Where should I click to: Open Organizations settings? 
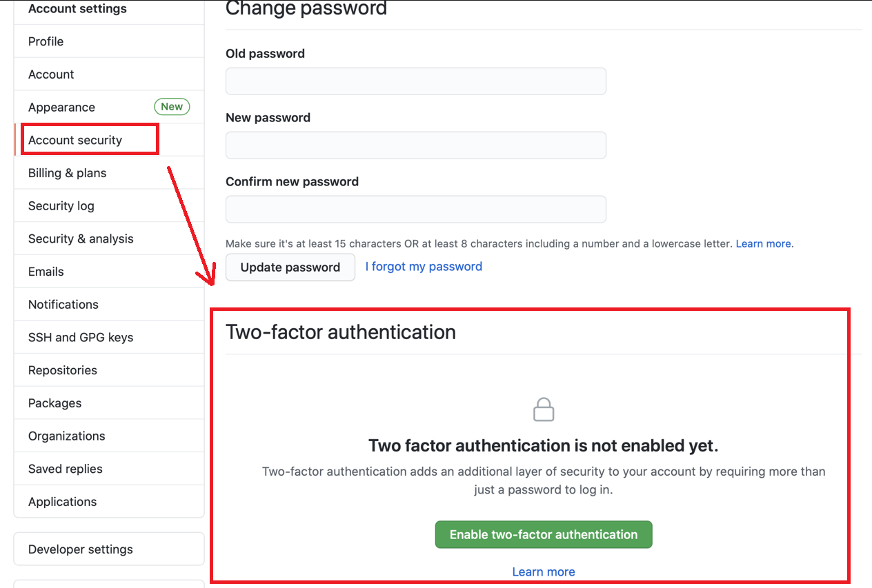click(66, 436)
